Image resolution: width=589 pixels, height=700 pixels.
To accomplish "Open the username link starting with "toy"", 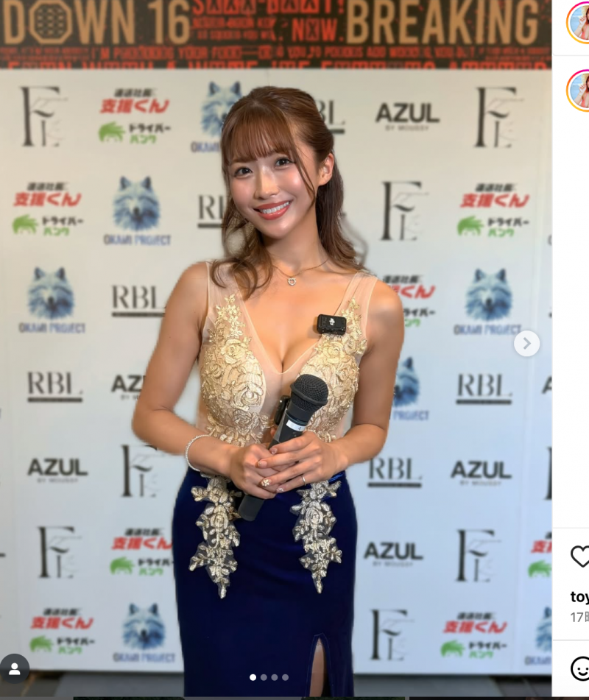I will point(579,597).
